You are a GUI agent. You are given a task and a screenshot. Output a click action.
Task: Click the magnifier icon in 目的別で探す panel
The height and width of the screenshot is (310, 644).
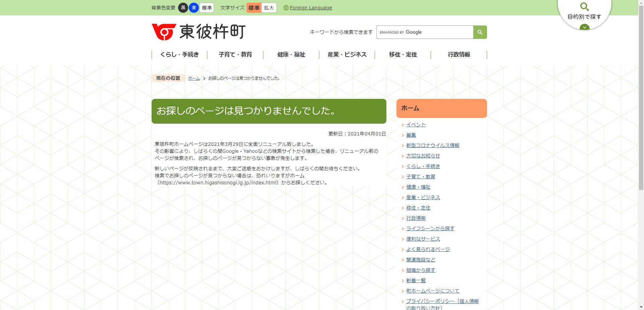(585, 7)
